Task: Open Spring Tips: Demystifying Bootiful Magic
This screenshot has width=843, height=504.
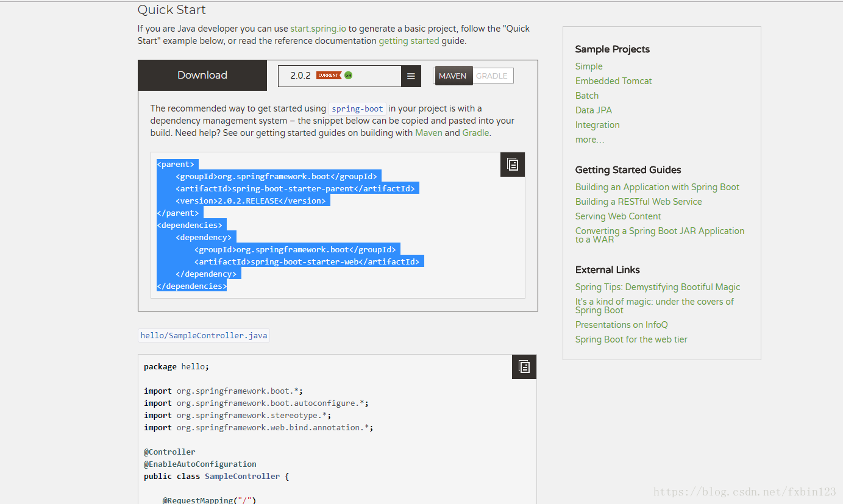Action: tap(658, 287)
